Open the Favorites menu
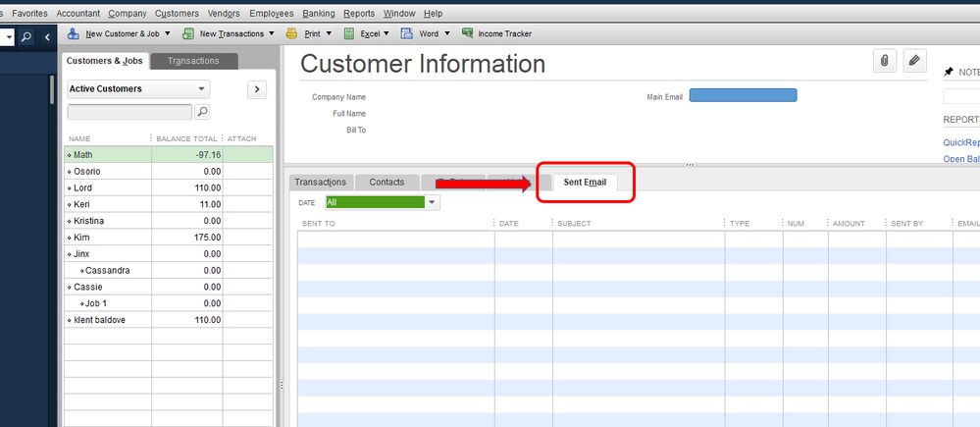 [x=29, y=13]
